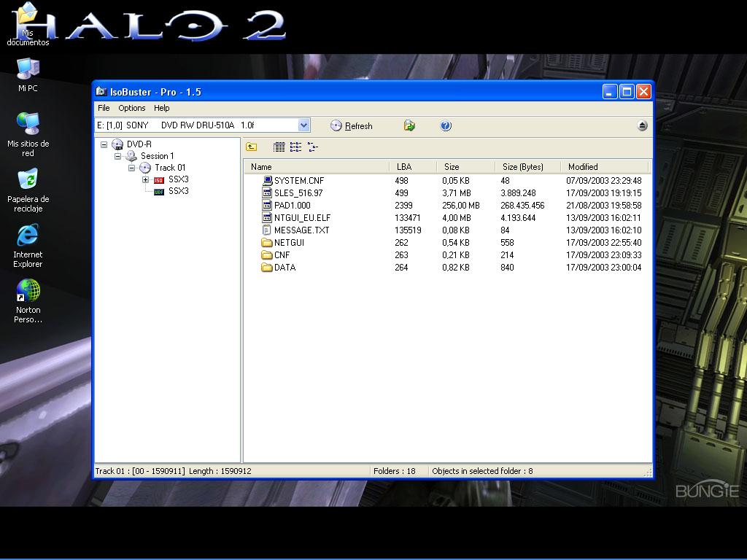The image size is (747, 560).
Task: Sort files by Modified column header
Action: (x=582, y=167)
